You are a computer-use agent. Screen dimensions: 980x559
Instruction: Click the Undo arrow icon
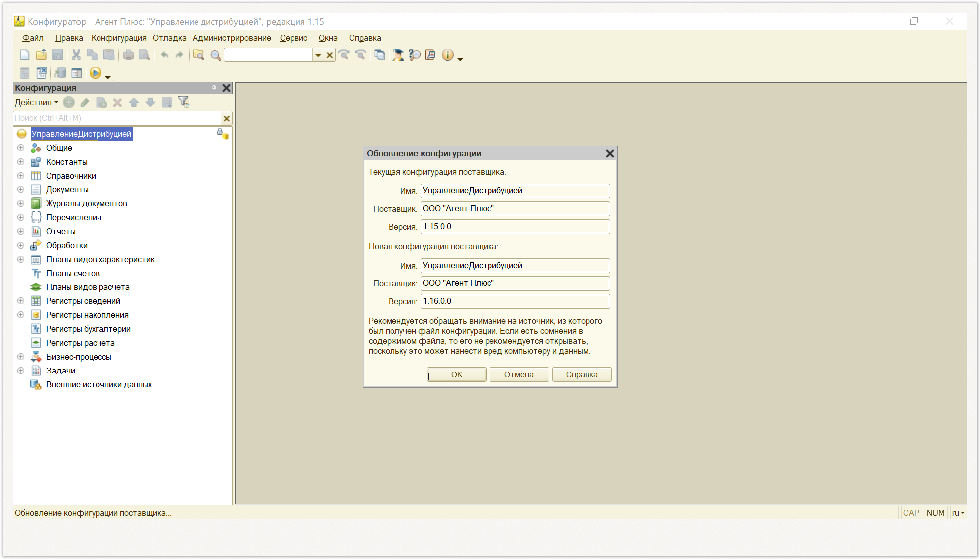[x=164, y=55]
